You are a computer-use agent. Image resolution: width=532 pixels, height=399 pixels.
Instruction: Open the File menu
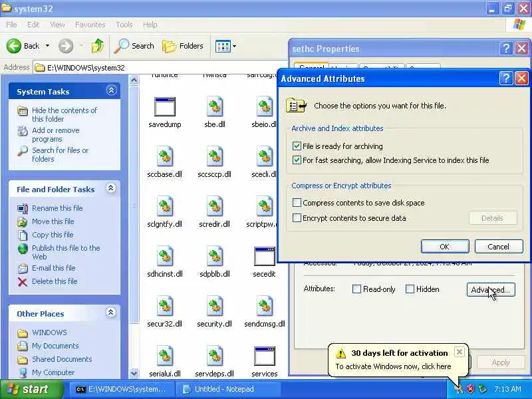click(11, 25)
